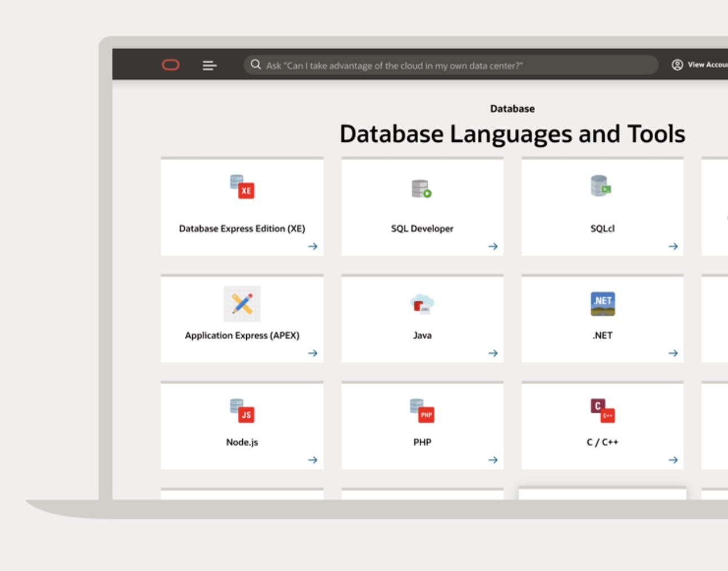The image size is (728, 571).
Task: Click the Database Express Edition XE icon
Action: click(242, 187)
